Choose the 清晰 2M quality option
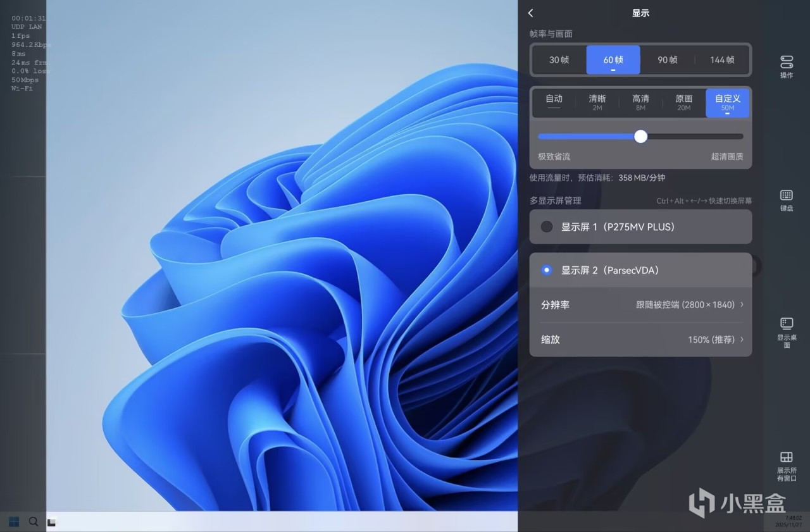This screenshot has width=810, height=532. (x=597, y=102)
